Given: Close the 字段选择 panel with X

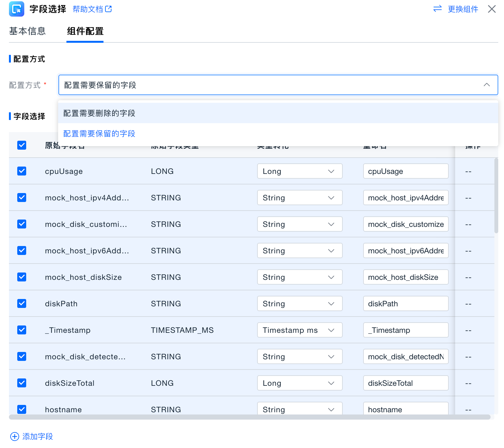Looking at the screenshot, I should tap(492, 9).
